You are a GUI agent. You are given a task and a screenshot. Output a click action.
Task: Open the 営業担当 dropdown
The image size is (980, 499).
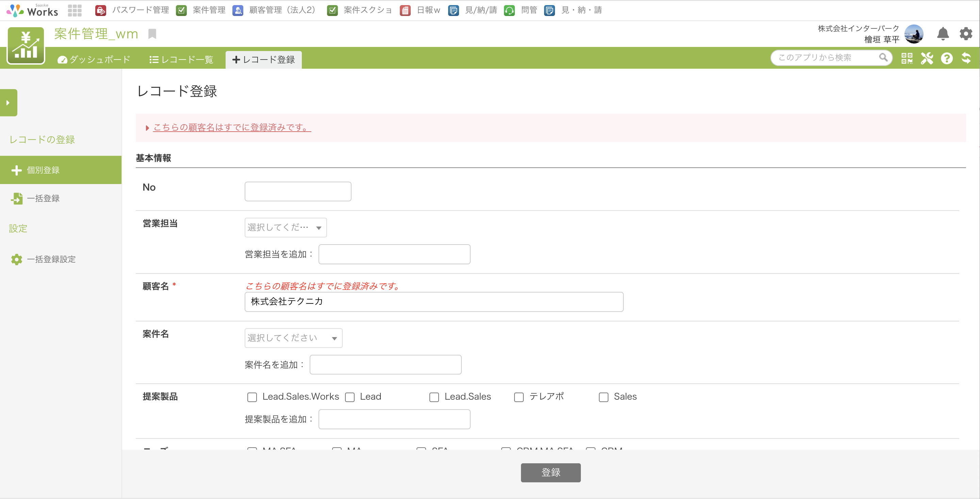tap(286, 228)
